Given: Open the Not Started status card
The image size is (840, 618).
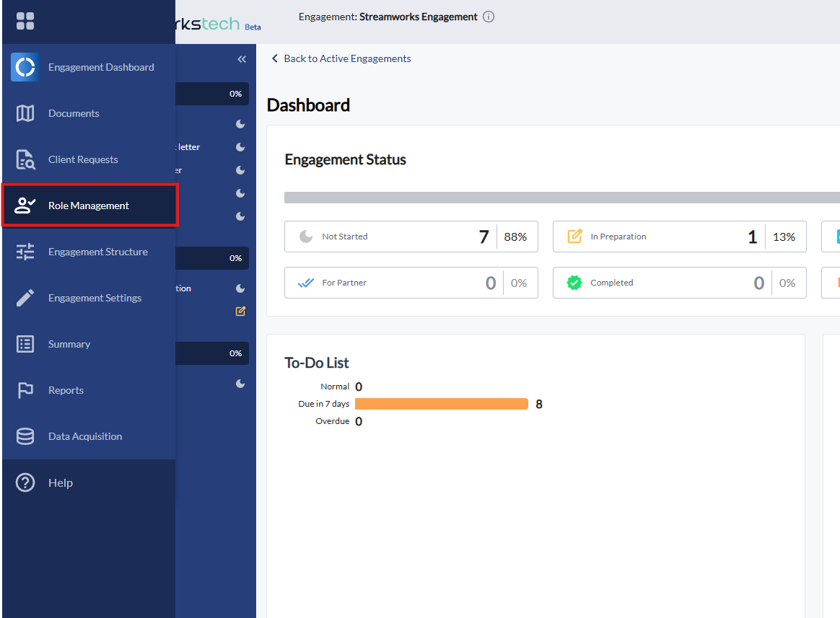Looking at the screenshot, I should click(x=411, y=237).
